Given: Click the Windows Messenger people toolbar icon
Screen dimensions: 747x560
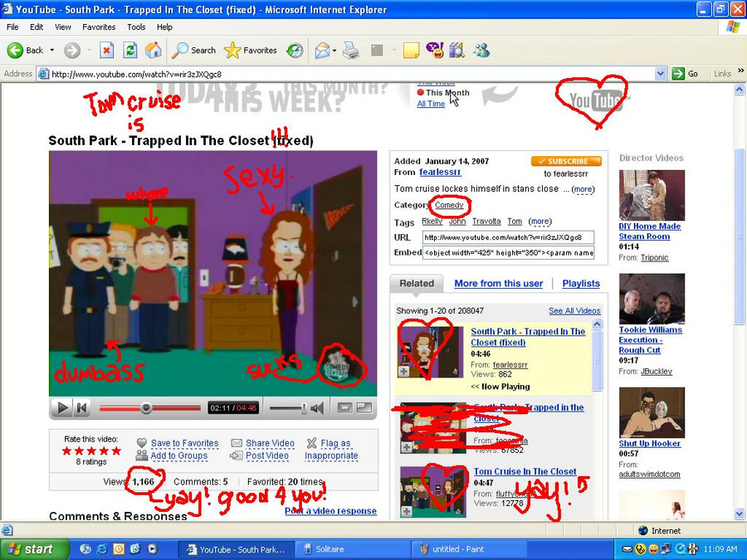Looking at the screenshot, I should pyautogui.click(x=481, y=50).
